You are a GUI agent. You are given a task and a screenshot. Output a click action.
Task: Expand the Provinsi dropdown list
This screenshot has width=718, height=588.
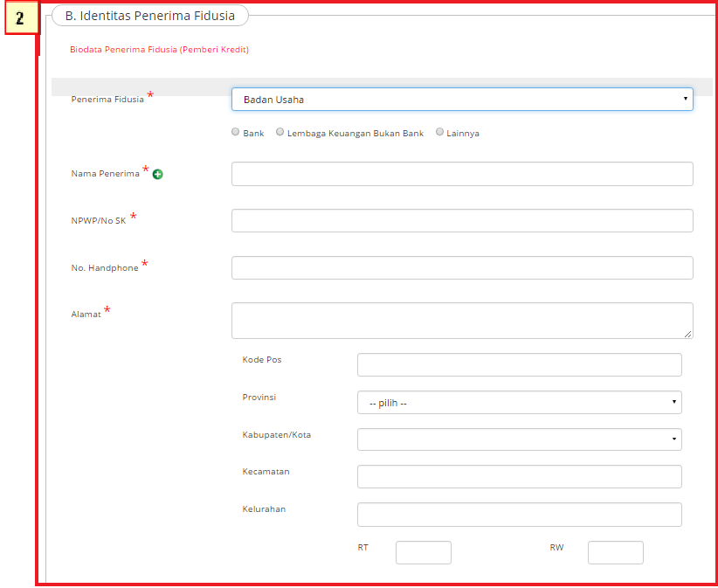[519, 402]
